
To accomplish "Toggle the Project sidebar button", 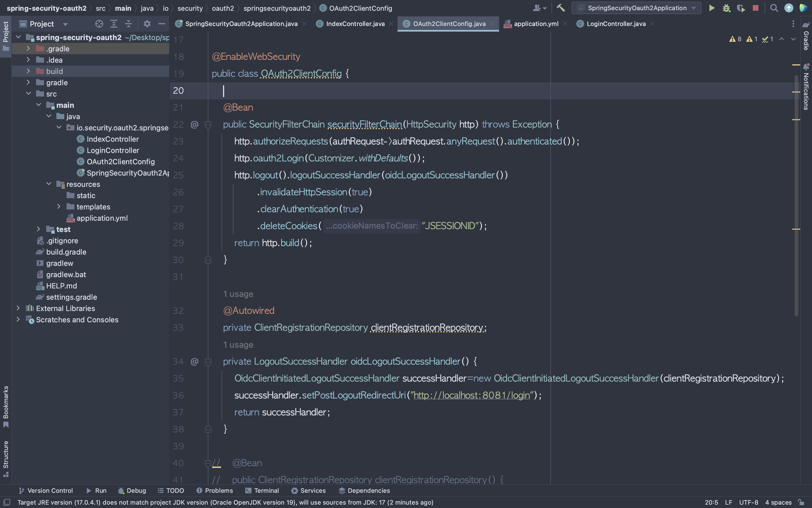I will pyautogui.click(x=6, y=36).
